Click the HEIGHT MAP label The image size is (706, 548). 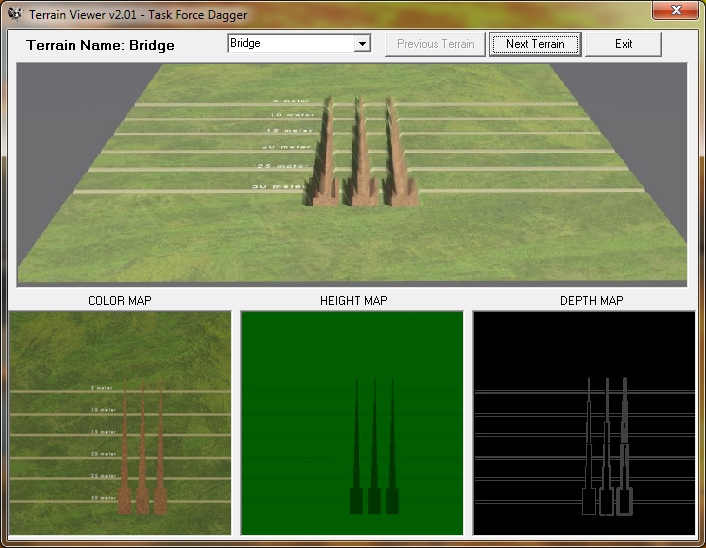[353, 300]
